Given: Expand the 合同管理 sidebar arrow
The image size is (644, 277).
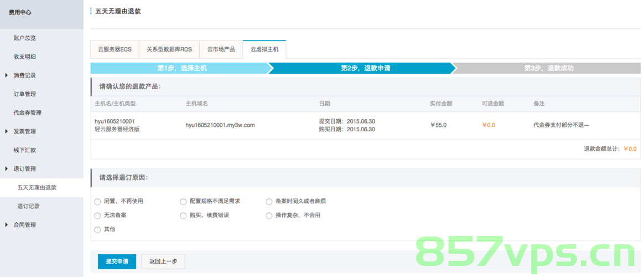Looking at the screenshot, I should (6, 225).
